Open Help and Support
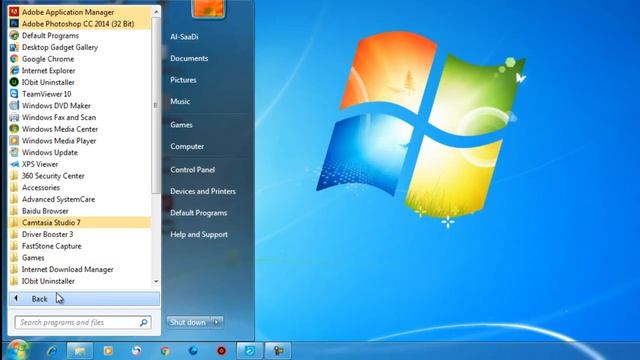 click(199, 234)
